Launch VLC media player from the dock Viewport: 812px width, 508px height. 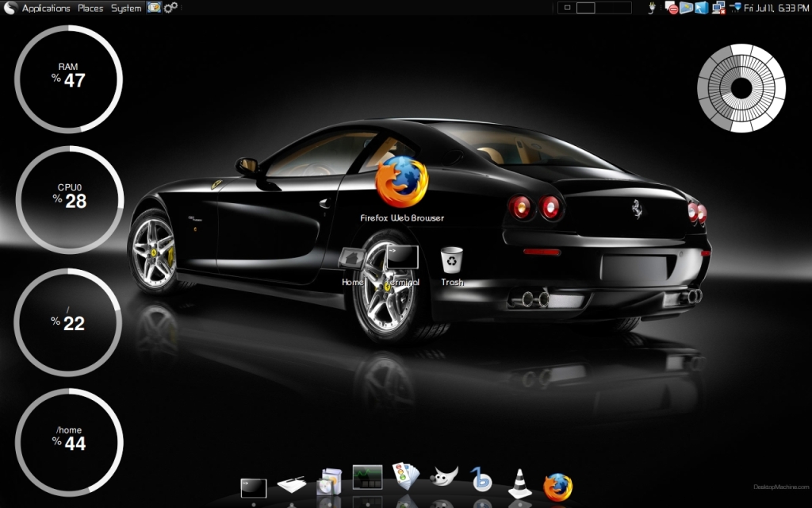[x=519, y=484]
